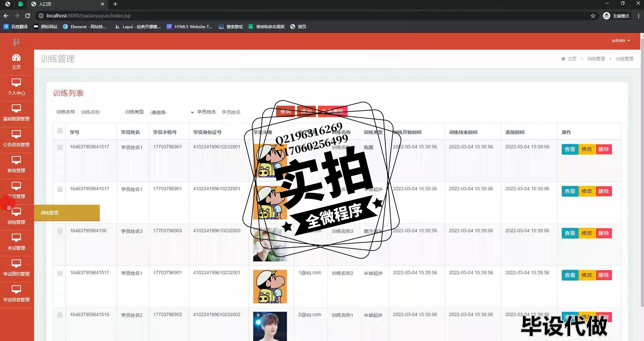The image size is (644, 341).
Task: Open the Element bookmark
Action: pos(85,26)
